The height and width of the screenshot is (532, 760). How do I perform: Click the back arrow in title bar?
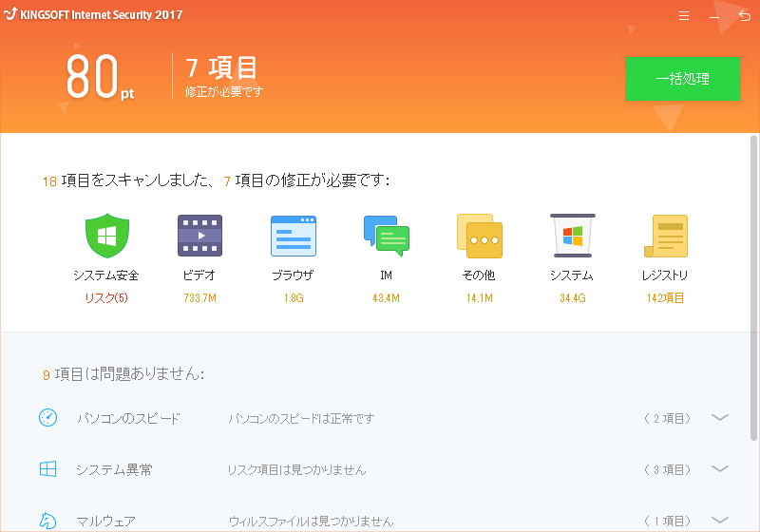(745, 16)
